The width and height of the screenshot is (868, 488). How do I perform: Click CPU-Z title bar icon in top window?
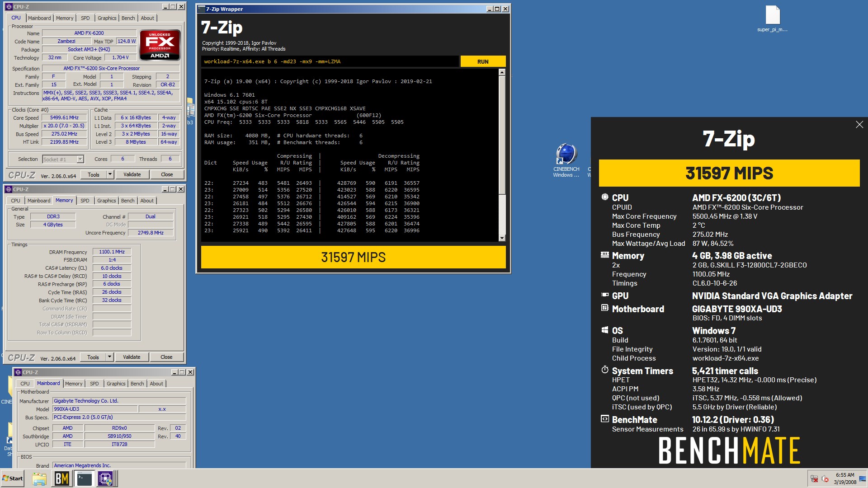point(9,7)
